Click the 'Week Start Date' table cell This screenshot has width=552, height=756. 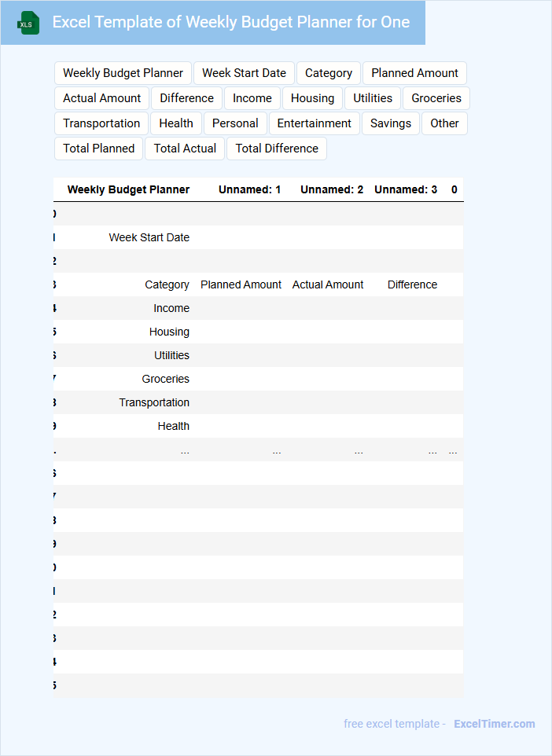[x=149, y=237]
